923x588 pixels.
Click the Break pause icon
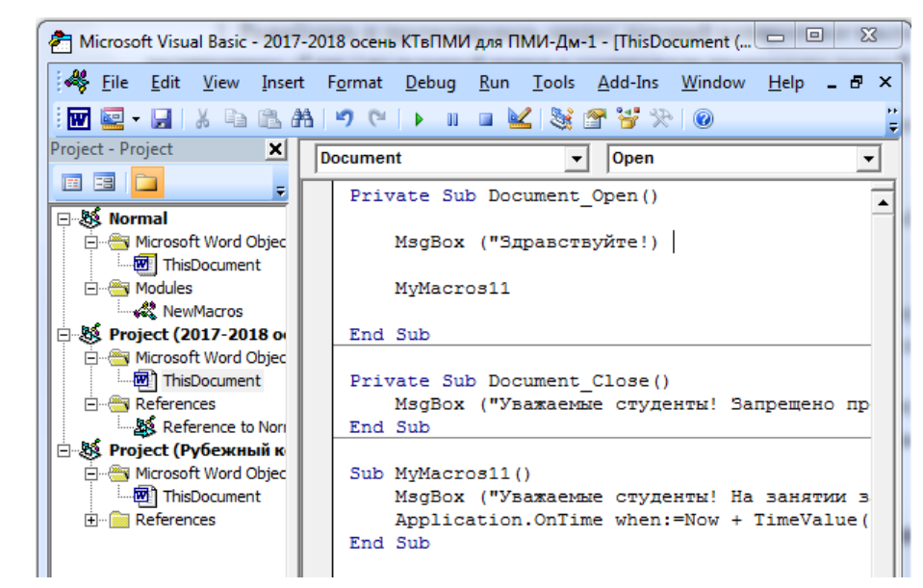click(x=451, y=119)
